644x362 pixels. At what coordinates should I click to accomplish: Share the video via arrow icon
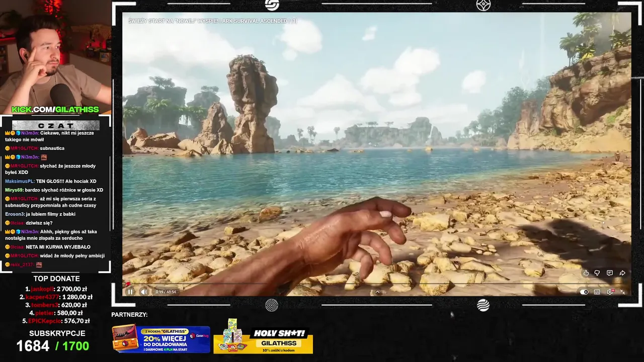(x=622, y=273)
